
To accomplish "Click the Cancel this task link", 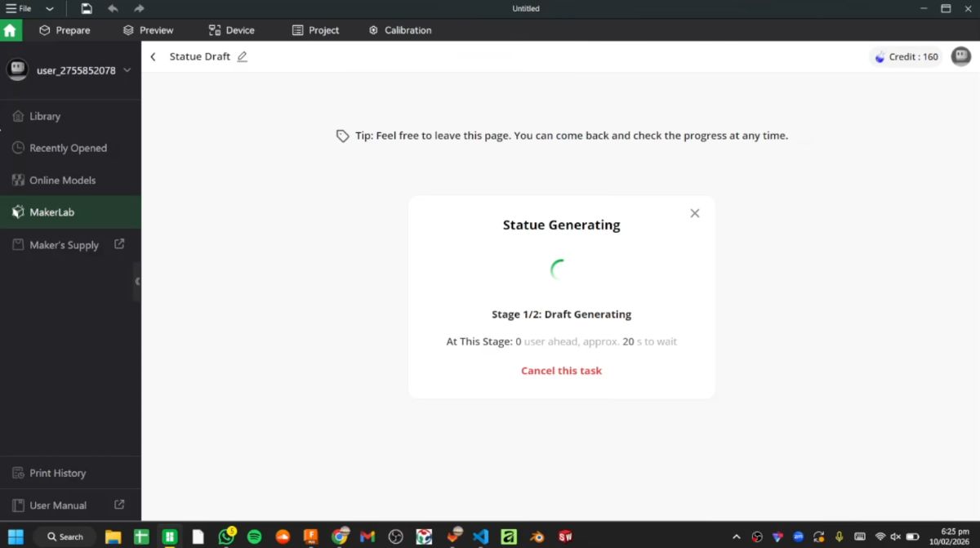I will 562,371.
